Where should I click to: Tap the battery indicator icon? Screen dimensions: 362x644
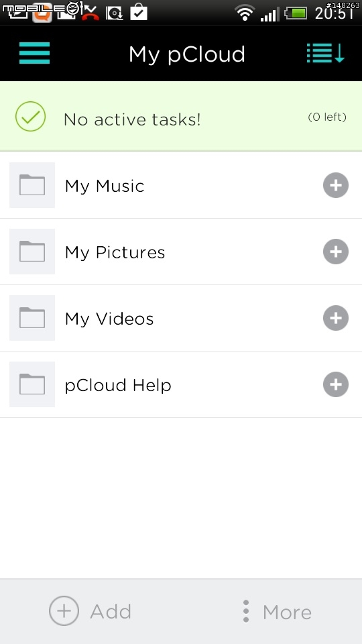[296, 13]
